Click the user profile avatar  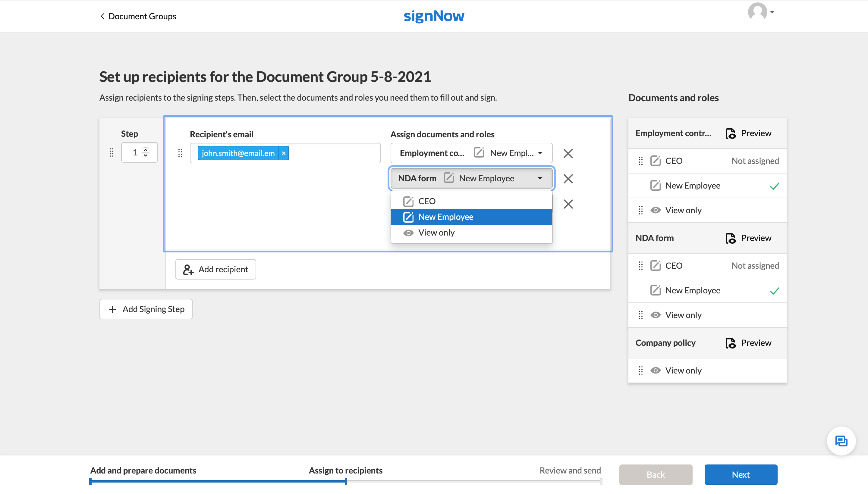click(757, 12)
